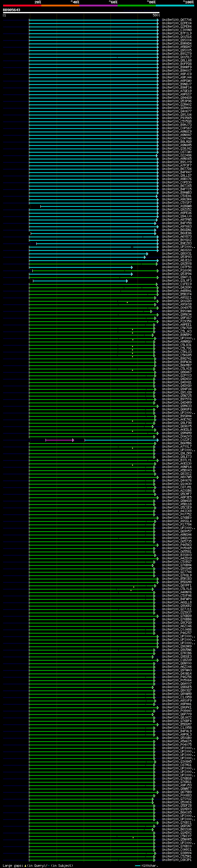Click the UniRef100_Q8I8I2 hit label
The width and height of the screenshot is (197, 868).
(x=176, y=474)
